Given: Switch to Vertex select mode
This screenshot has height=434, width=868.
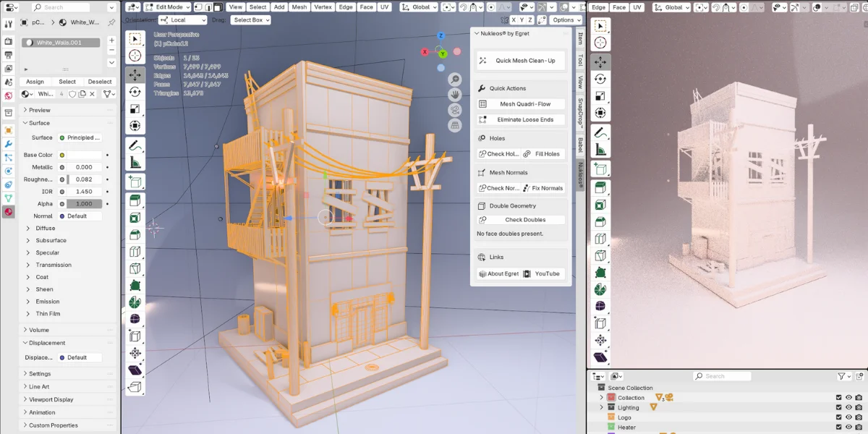Looking at the screenshot, I should pyautogui.click(x=197, y=7).
